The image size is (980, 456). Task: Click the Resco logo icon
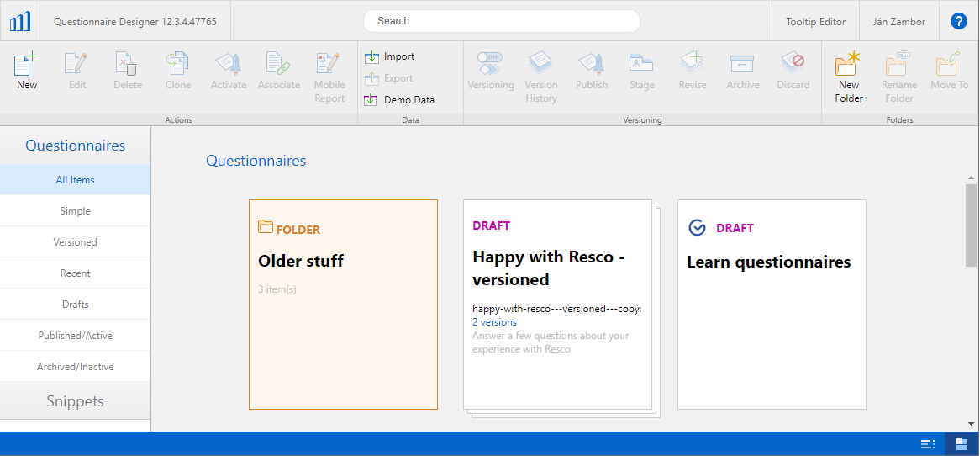20,21
